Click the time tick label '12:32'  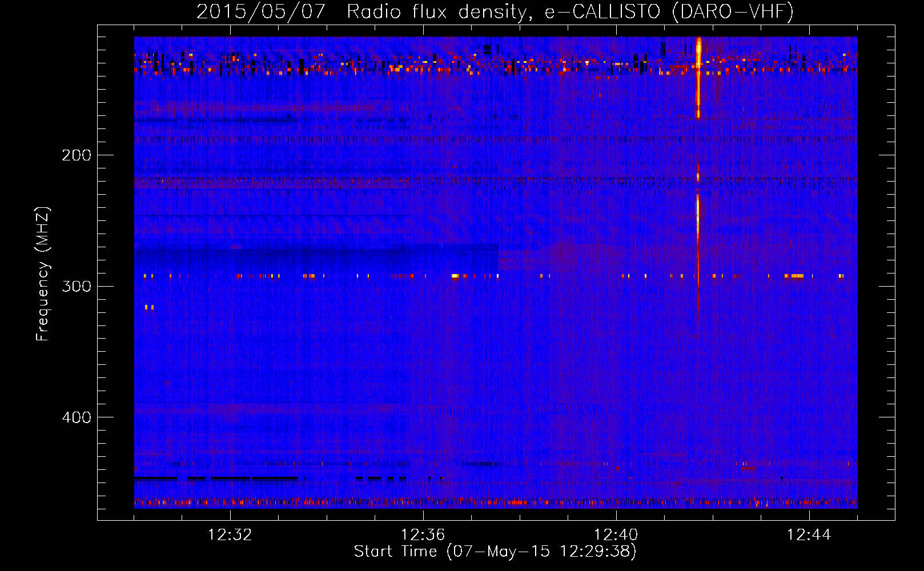(230, 535)
